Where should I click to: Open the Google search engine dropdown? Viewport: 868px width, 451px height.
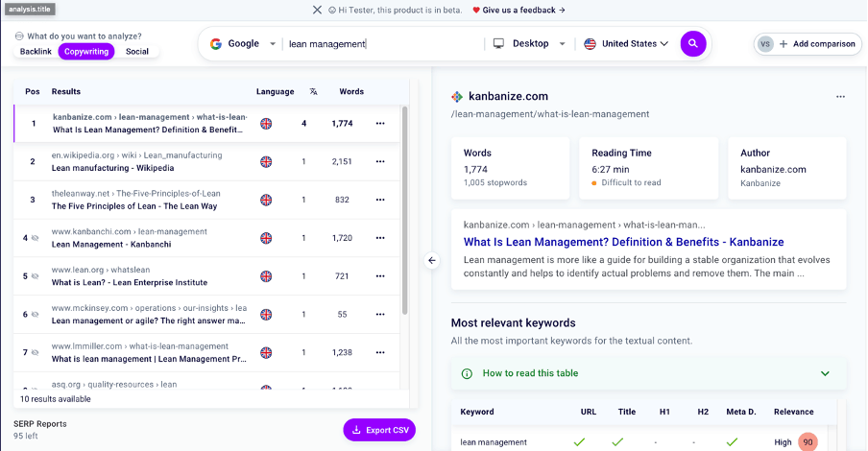point(243,44)
